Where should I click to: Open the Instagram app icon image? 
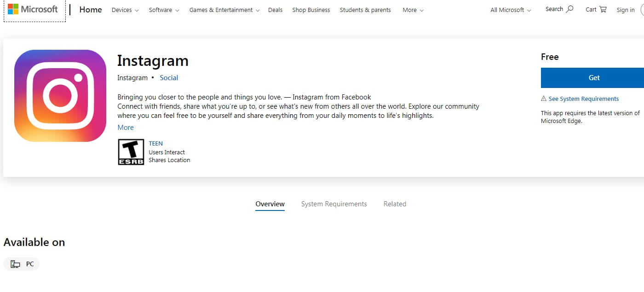(60, 96)
